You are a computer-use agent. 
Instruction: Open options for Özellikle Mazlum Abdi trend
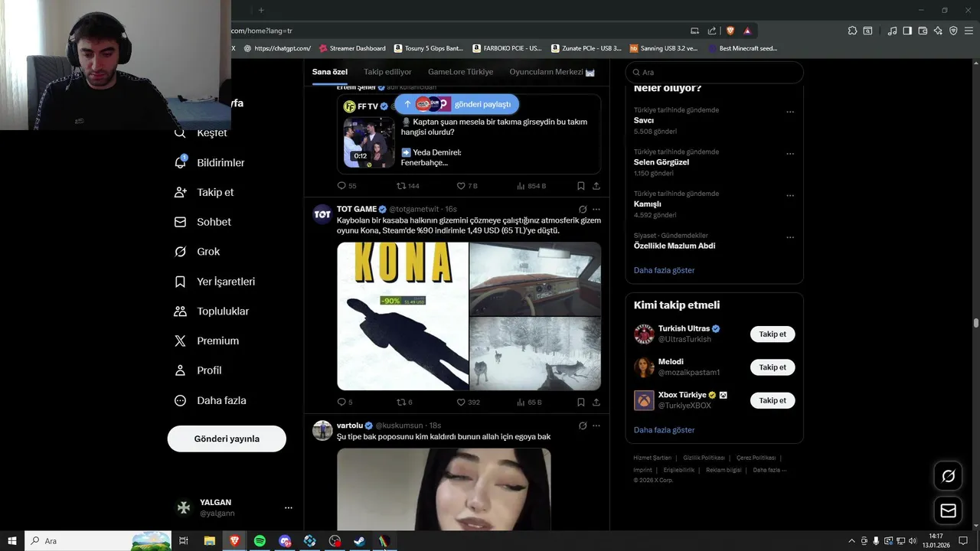(790, 237)
